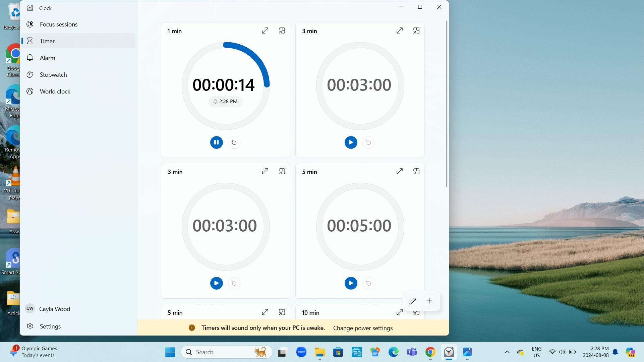Expand the top-right 3 min timer

pyautogui.click(x=399, y=31)
